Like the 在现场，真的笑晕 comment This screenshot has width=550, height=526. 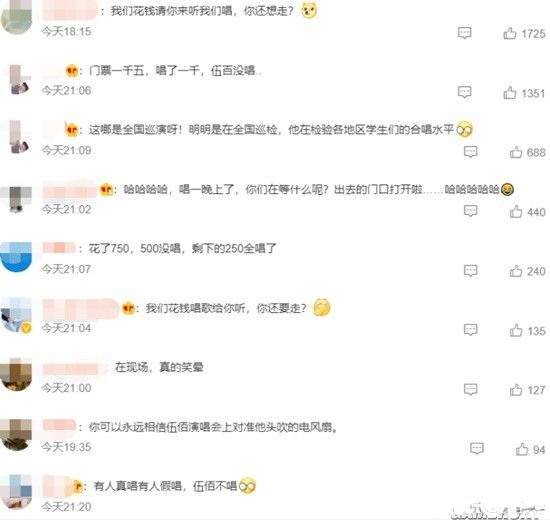point(516,390)
